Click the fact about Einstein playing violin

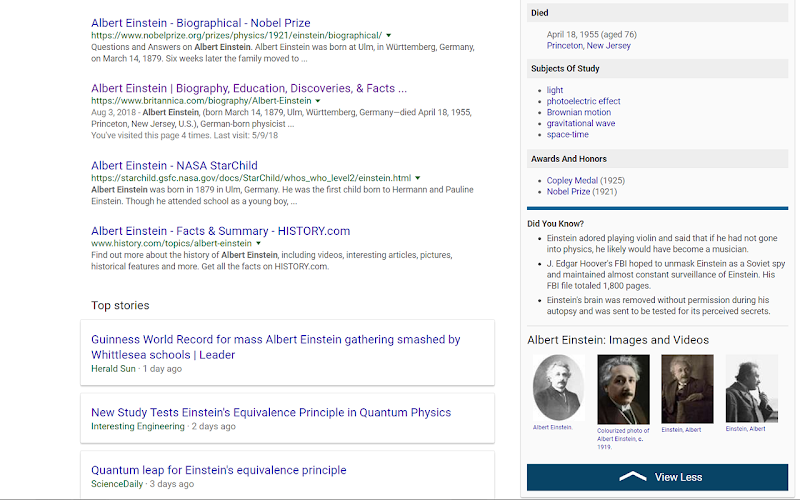tap(662, 244)
